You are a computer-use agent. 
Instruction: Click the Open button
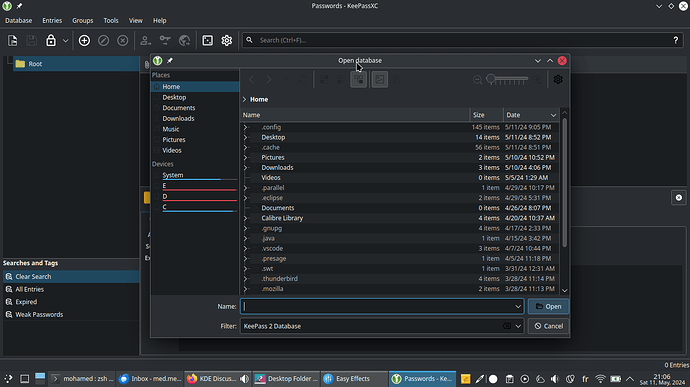pos(548,306)
